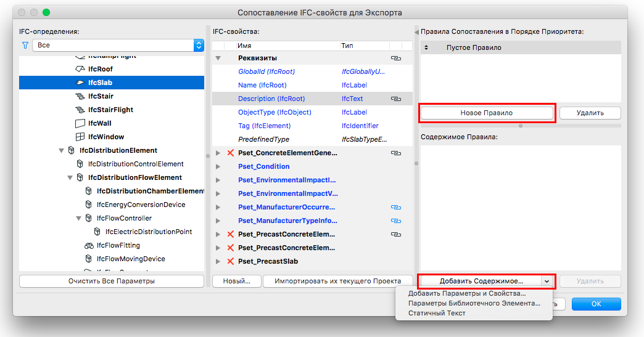Collapse the IfcFlowController tree node
644x337 pixels.
pos(78,218)
